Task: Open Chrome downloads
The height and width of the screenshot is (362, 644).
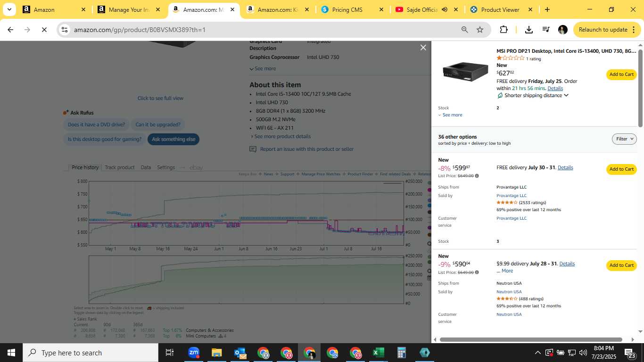Action: (528, 30)
